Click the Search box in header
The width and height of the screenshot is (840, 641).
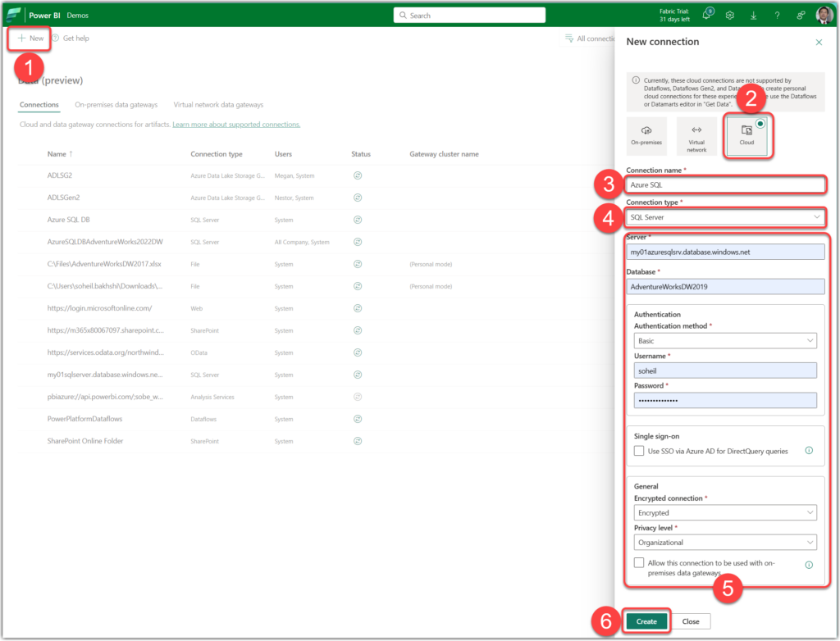[469, 16]
